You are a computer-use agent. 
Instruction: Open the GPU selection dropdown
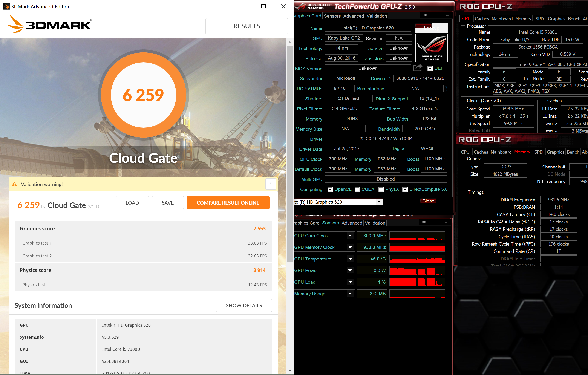click(379, 202)
